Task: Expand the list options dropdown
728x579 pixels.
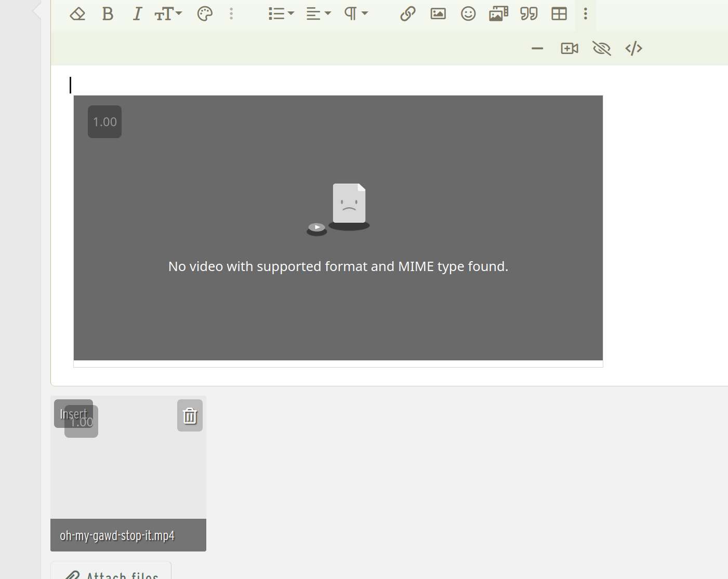Action: coord(281,14)
